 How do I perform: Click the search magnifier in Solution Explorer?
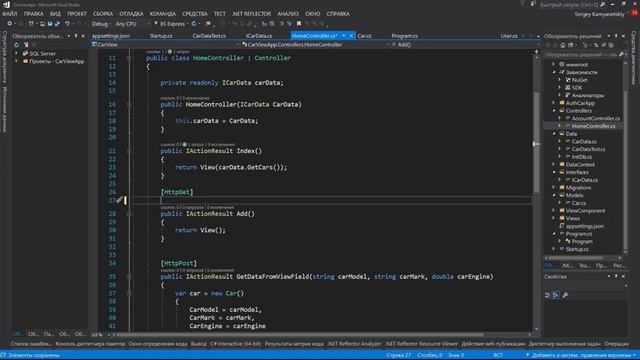point(621,54)
